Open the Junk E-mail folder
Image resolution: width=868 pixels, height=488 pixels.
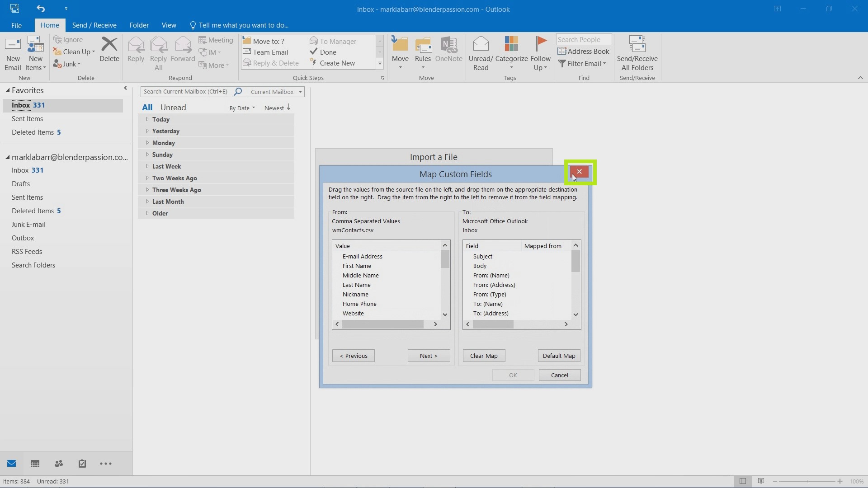click(28, 225)
